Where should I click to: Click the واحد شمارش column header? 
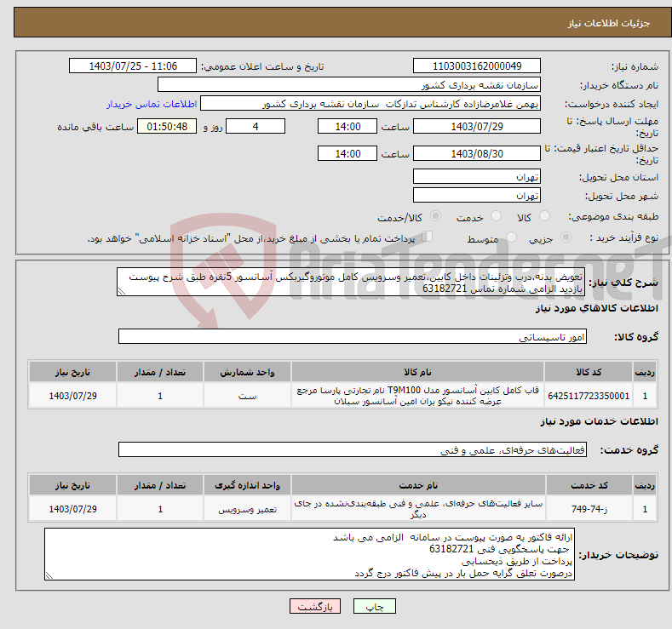tap(247, 372)
